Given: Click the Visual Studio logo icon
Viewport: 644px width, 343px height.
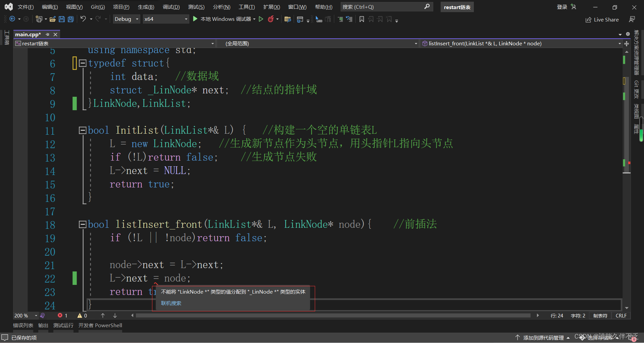Looking at the screenshot, I should tap(8, 7).
